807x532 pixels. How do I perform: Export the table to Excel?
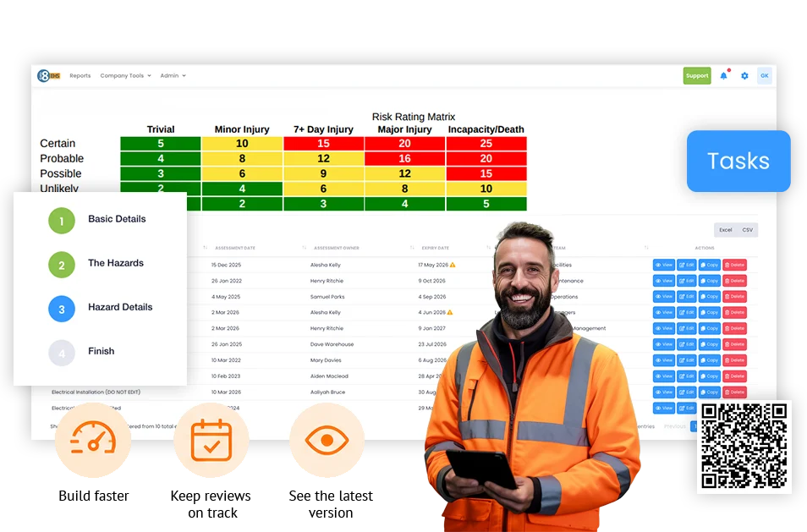coord(726,230)
